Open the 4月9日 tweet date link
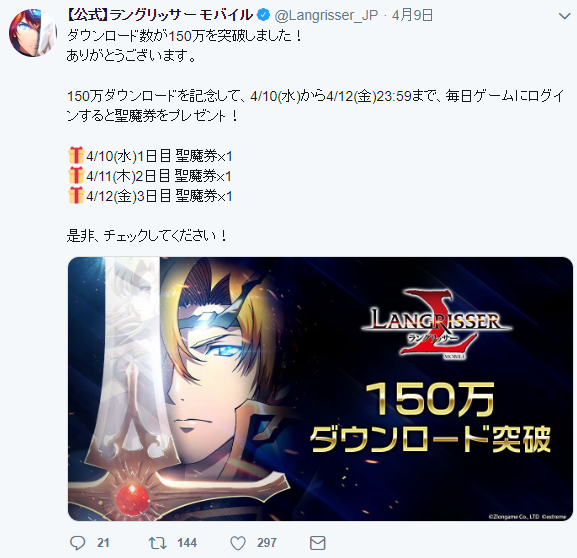The height and width of the screenshot is (558, 577). pos(412,15)
